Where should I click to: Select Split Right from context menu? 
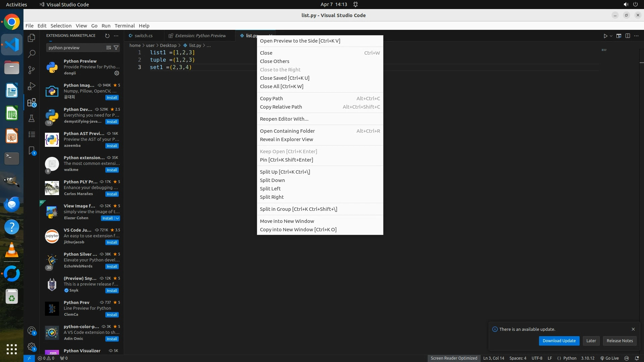[x=272, y=197]
